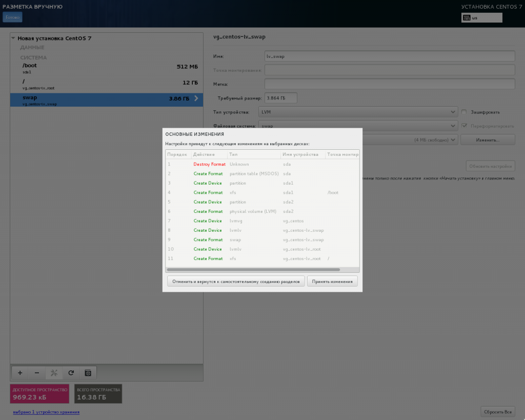Click the chevron arrow on the swap row
The image size is (525, 420).
(x=196, y=98)
